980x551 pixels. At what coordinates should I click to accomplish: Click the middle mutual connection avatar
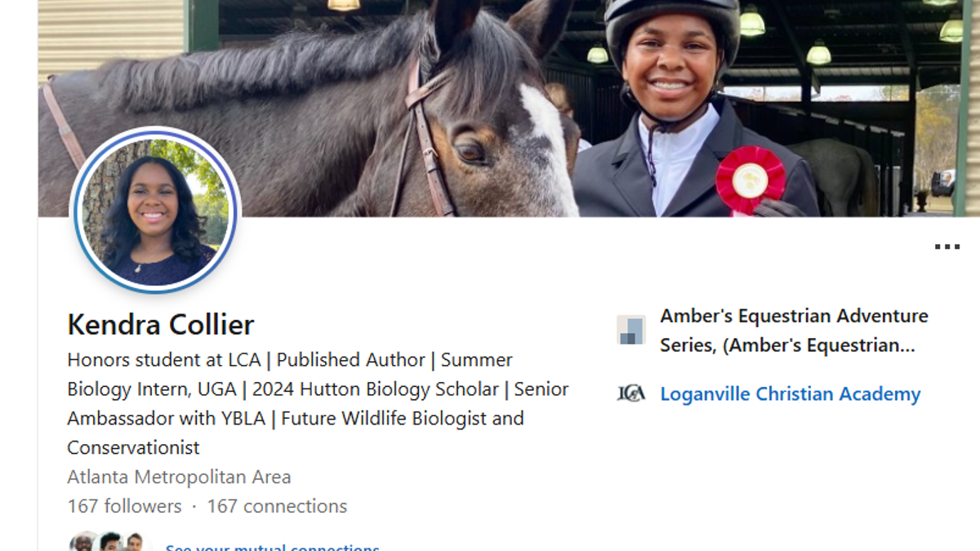point(110,544)
